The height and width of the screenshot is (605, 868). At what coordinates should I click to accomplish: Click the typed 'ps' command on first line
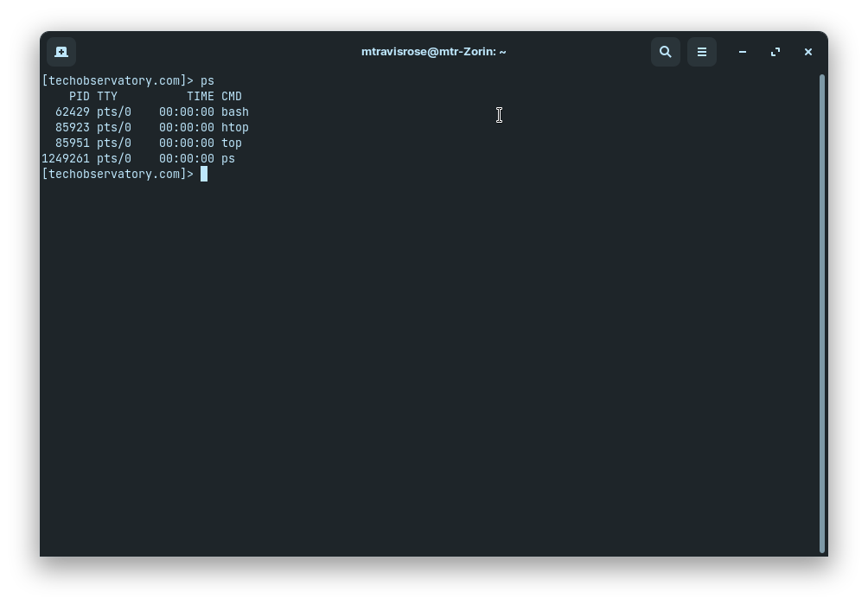(207, 81)
